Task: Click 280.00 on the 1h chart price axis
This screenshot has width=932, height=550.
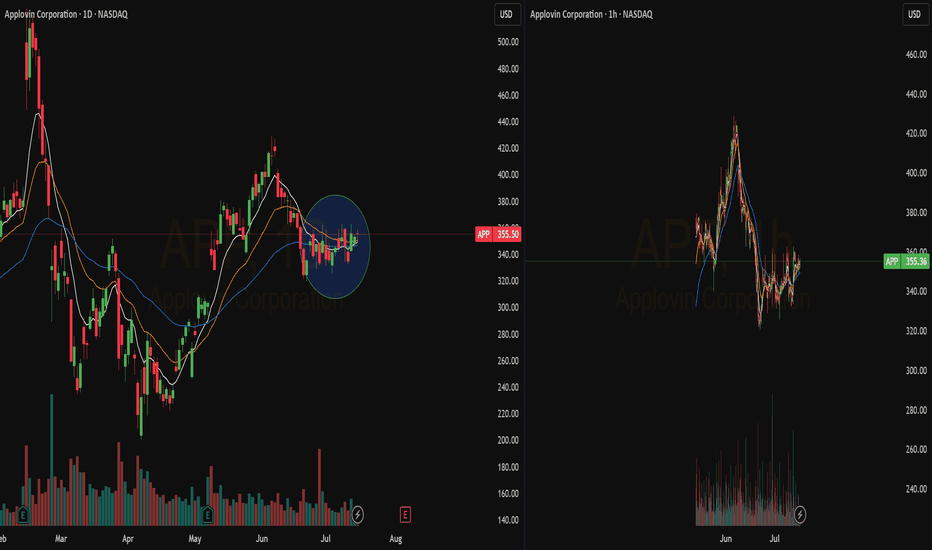Action: [916, 410]
